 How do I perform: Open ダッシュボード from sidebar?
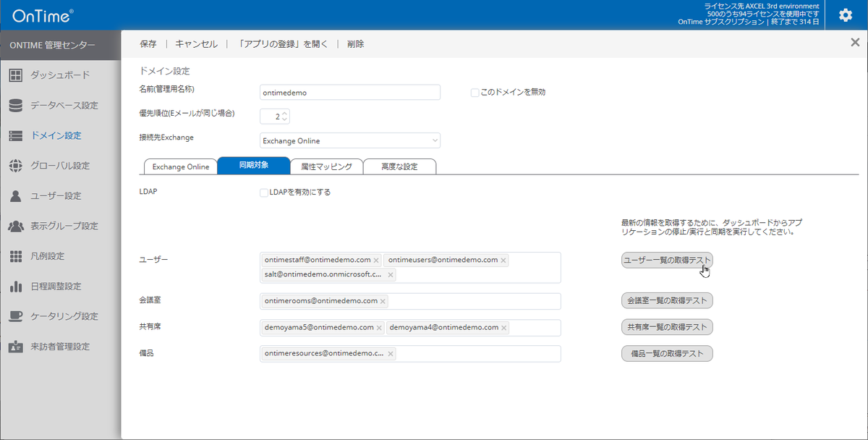coord(60,75)
